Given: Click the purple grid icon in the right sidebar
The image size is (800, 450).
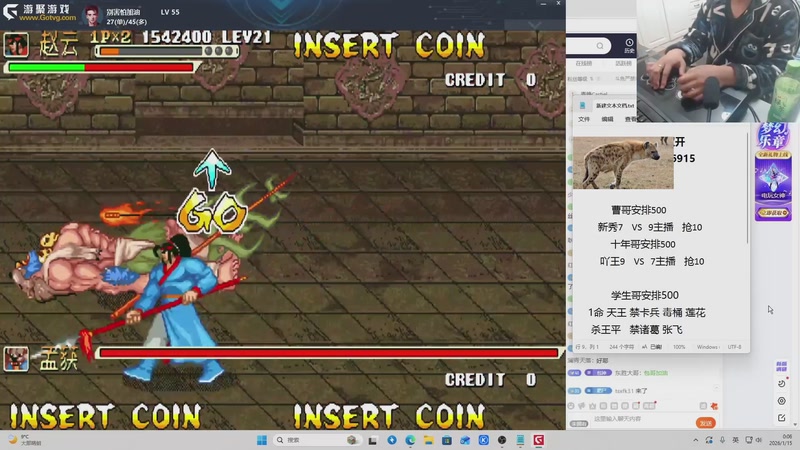Looking at the screenshot, I should 781,366.
